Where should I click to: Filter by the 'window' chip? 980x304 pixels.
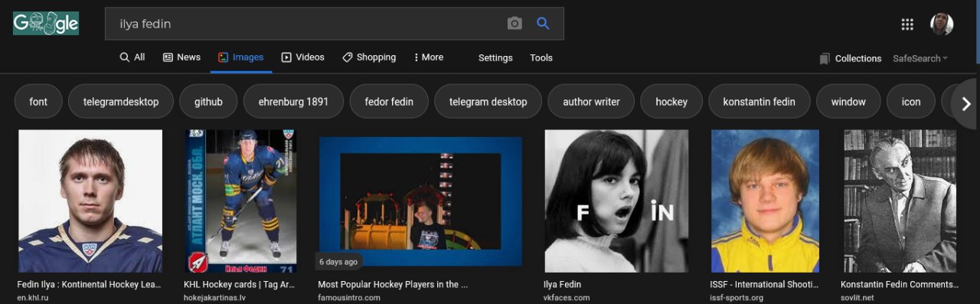[848, 101]
